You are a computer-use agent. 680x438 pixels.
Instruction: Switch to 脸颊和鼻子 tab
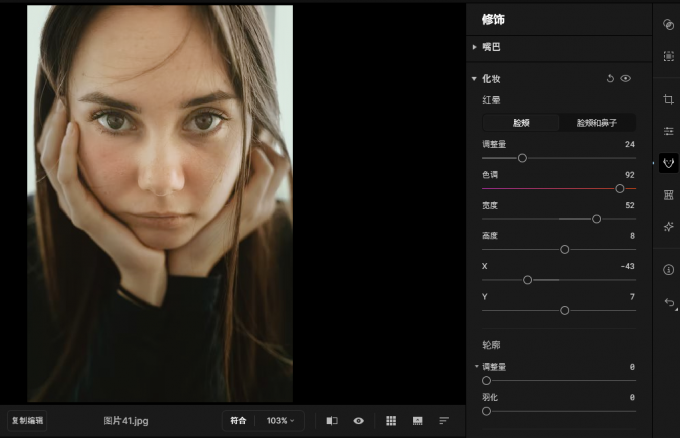click(x=597, y=123)
